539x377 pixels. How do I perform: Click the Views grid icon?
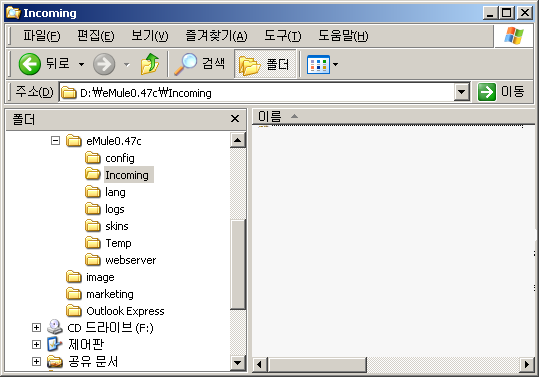point(318,64)
